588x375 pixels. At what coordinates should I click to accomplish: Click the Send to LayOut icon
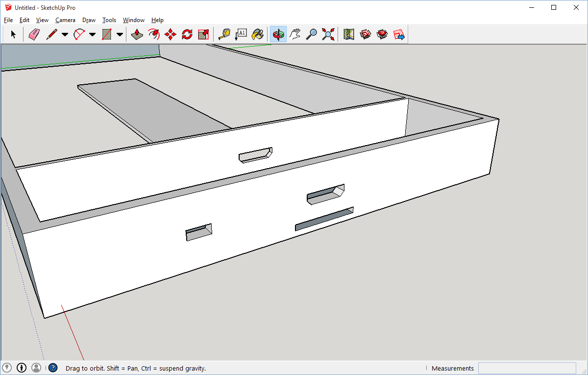pyautogui.click(x=399, y=34)
